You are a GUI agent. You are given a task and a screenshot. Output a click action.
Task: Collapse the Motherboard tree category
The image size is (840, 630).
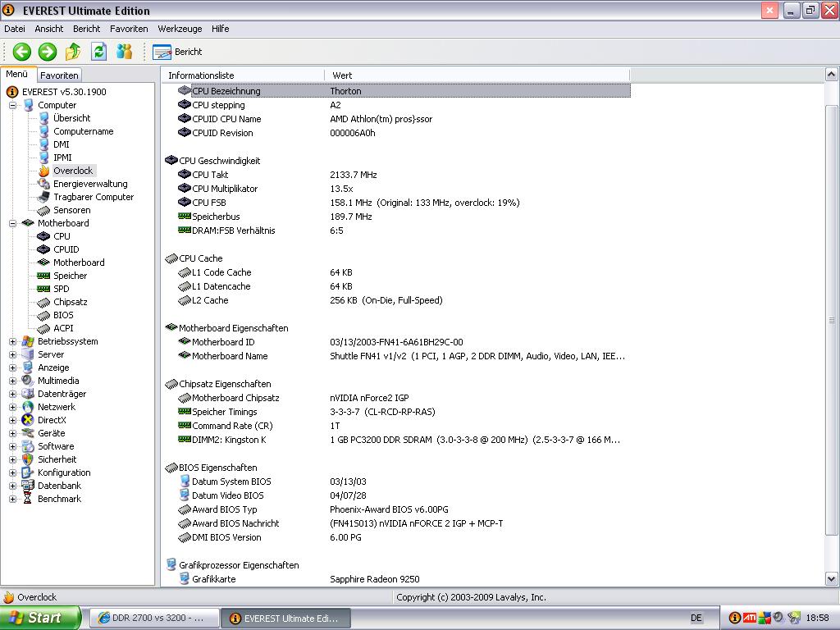[13, 223]
